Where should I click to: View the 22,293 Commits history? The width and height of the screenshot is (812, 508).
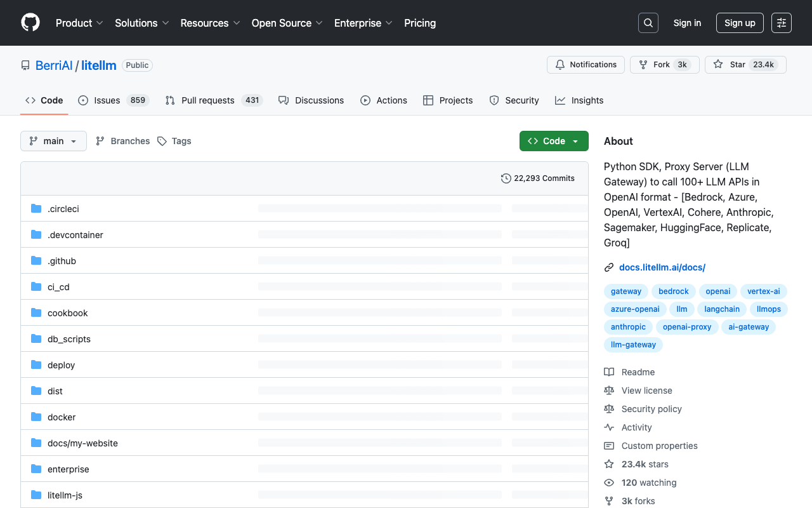pos(538,178)
